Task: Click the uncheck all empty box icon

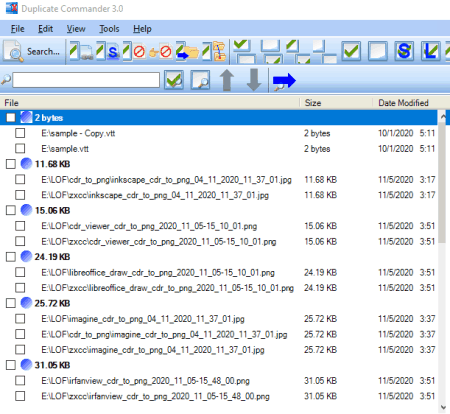Action: click(x=378, y=51)
